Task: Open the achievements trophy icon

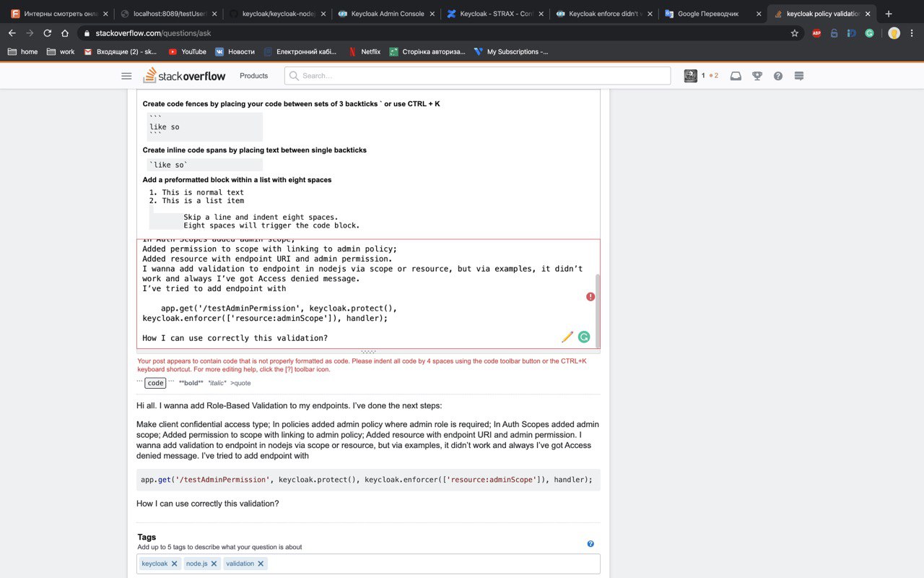Action: 757,76
